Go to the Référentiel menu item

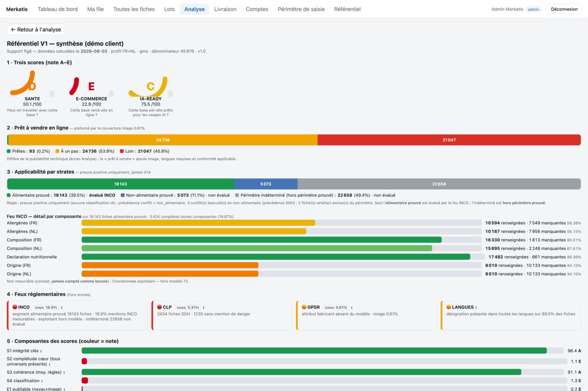click(x=347, y=9)
